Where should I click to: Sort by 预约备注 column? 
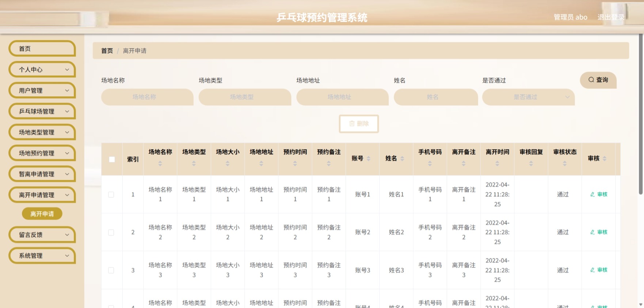[328, 163]
